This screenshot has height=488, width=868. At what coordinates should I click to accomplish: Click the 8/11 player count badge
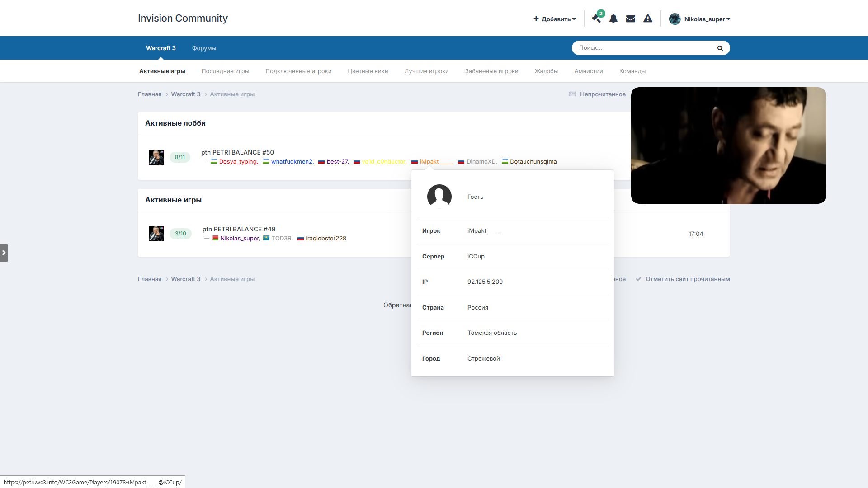[180, 157]
